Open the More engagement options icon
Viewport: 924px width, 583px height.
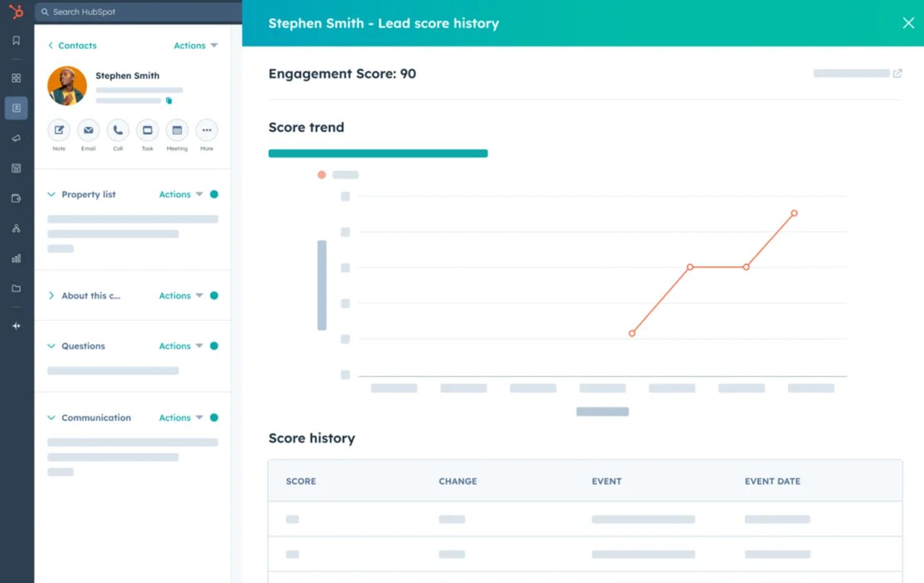click(x=206, y=132)
